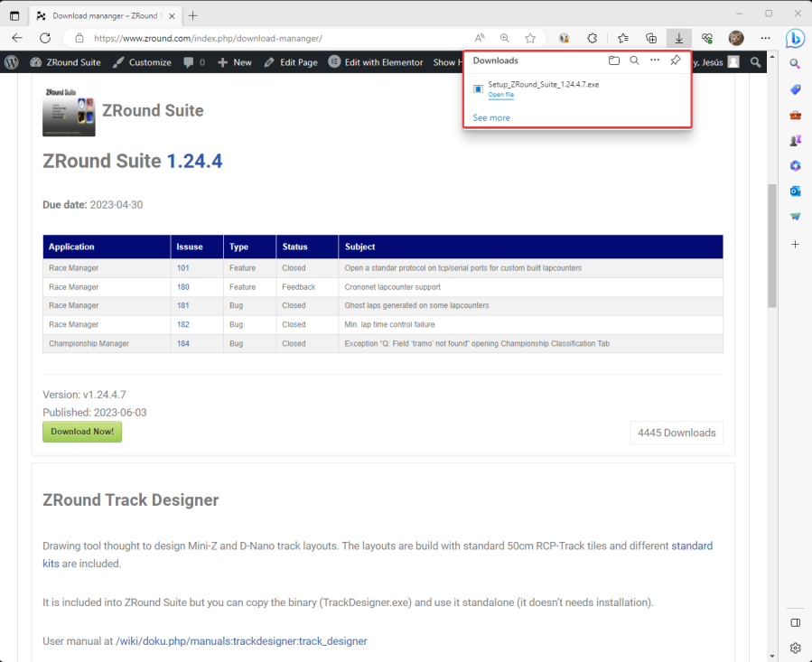
Task: Open More options in Downloads panel
Action: tap(655, 61)
